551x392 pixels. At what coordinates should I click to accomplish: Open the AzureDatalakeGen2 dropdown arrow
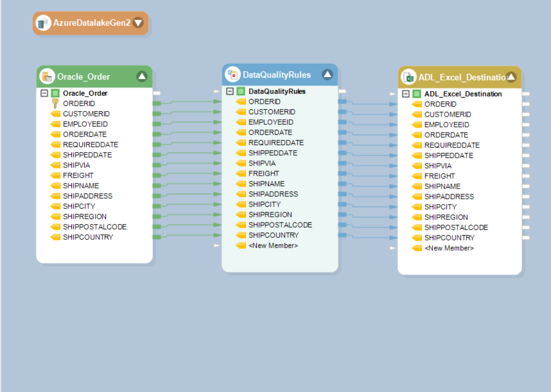pos(138,23)
